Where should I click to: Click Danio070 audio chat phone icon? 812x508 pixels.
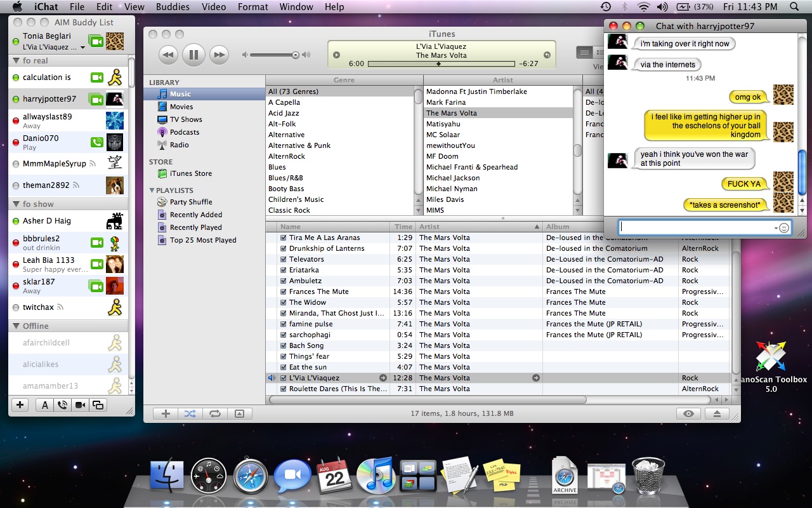coord(96,142)
